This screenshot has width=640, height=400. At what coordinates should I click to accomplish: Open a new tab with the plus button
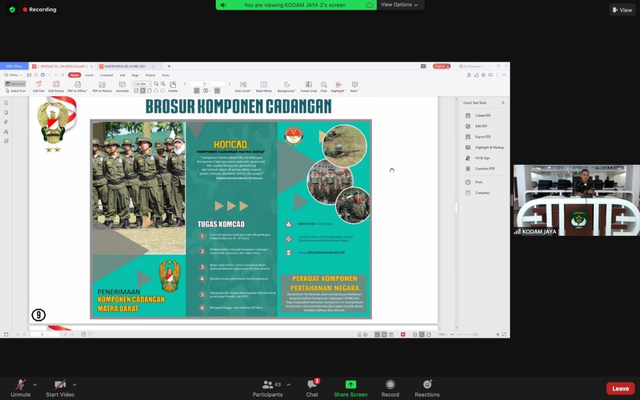[x=169, y=66]
